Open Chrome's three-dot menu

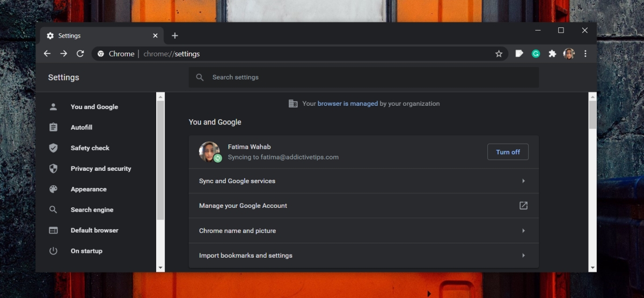pos(586,54)
